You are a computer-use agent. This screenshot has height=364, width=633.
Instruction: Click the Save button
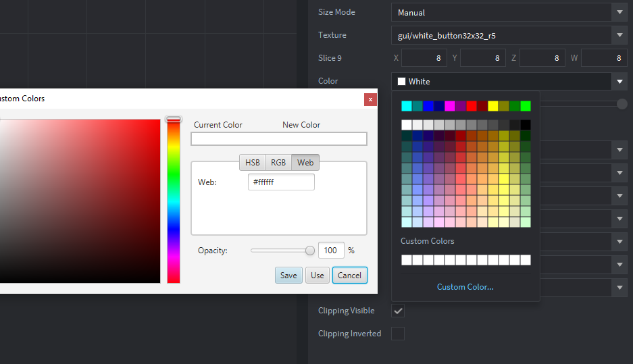click(x=288, y=276)
